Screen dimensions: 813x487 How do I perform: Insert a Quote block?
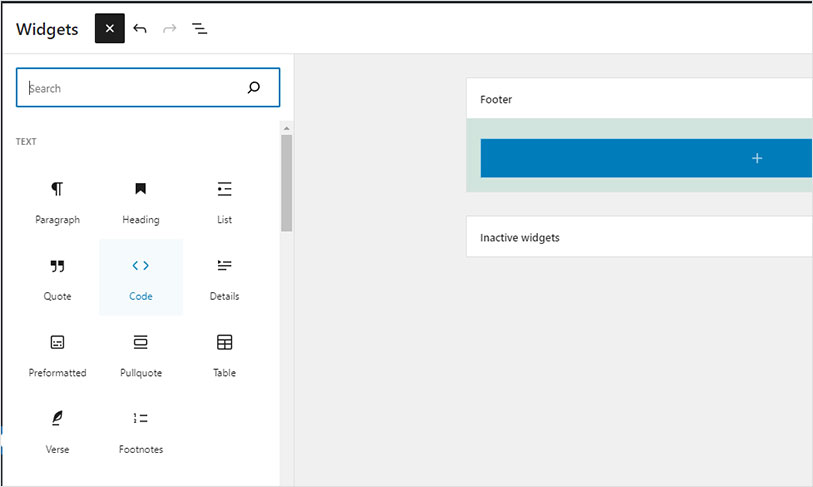(58, 278)
